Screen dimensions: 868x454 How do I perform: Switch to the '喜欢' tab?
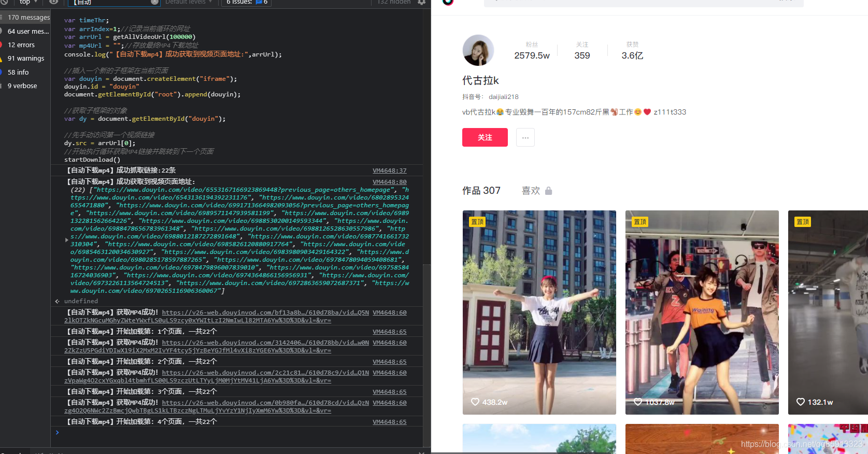pos(531,191)
